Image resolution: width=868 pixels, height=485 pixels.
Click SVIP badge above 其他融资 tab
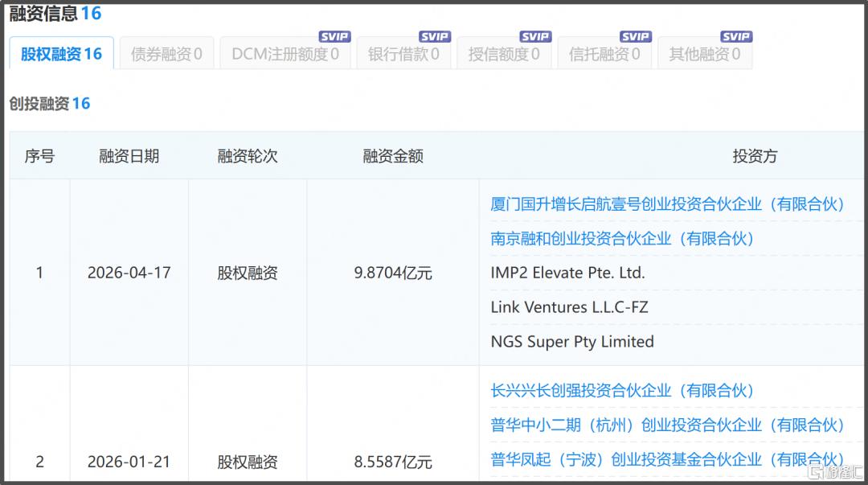tap(736, 36)
